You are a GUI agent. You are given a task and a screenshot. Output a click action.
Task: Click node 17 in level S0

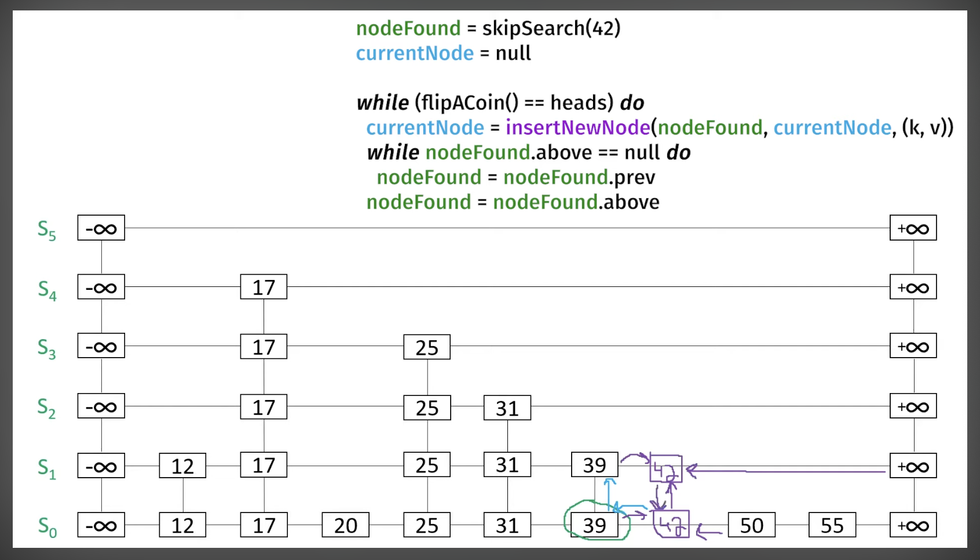pos(264,525)
